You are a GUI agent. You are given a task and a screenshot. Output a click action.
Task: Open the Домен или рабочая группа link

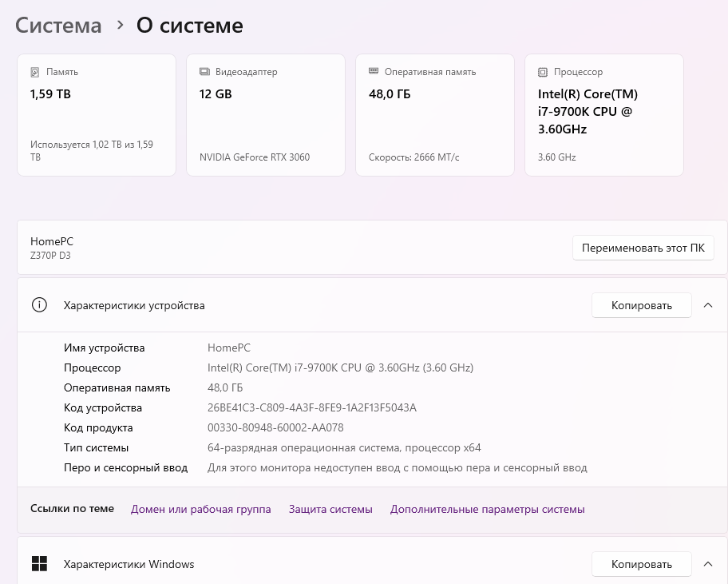click(x=200, y=509)
